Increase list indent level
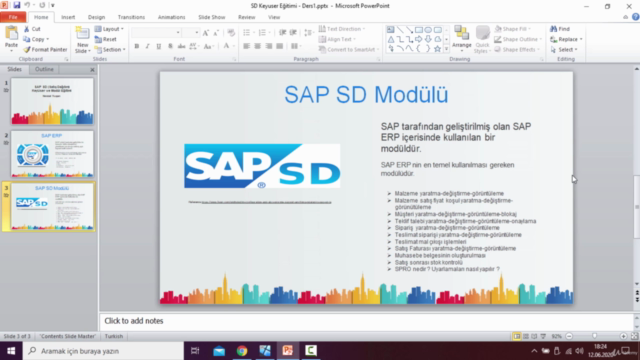Image resolution: width=640 pixels, height=360 pixels. pyautogui.click(x=293, y=33)
